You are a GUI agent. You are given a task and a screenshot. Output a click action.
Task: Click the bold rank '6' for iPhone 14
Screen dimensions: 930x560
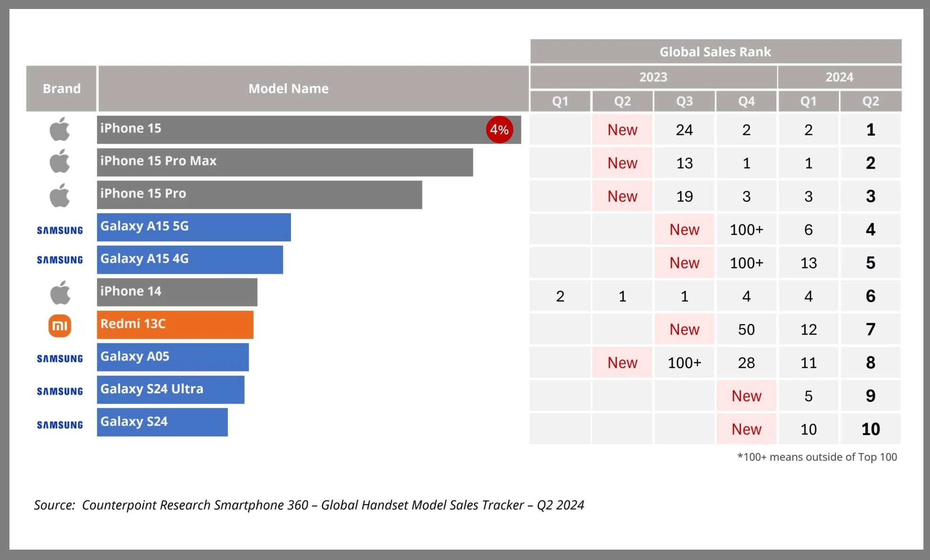pos(871,296)
